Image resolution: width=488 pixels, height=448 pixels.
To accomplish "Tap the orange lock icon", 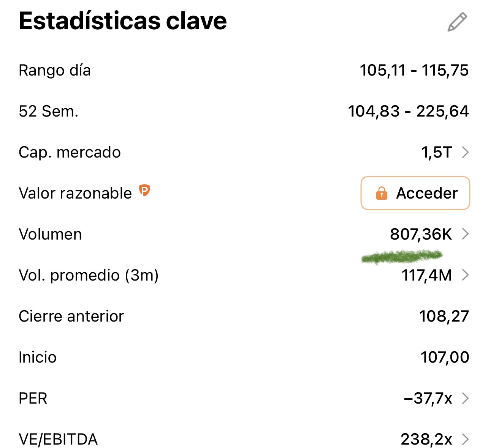I will (381, 193).
